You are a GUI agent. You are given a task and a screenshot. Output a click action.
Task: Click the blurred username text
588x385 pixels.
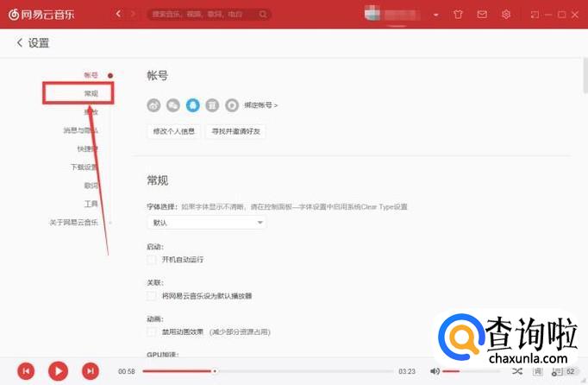click(403, 15)
